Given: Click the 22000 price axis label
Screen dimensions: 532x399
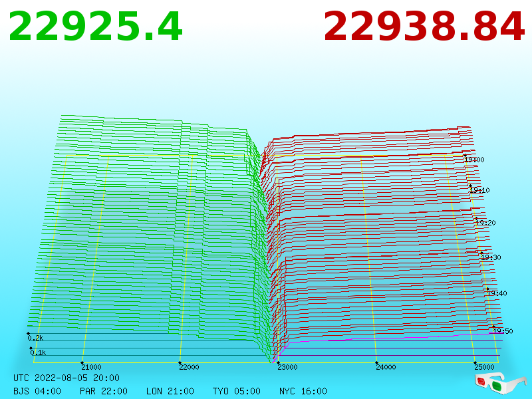Looking at the screenshot, I should [189, 367].
